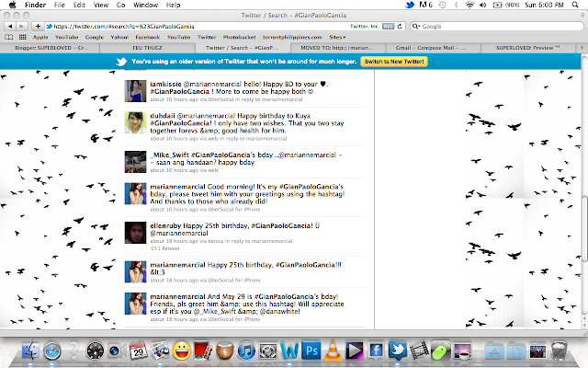
Task: Open VLC cone icon in Dock
Action: (x=333, y=351)
